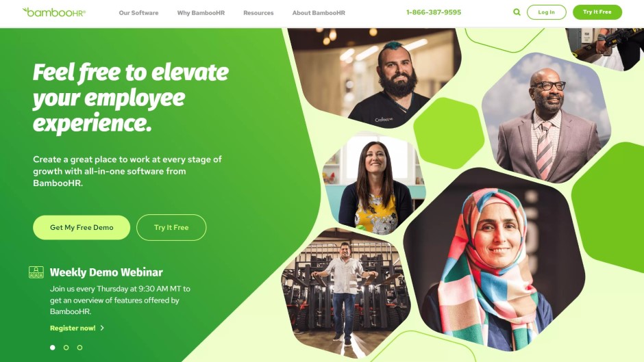Screen dimensions: 644x362
Task: Click the BambooHR logo
Action: click(54, 12)
